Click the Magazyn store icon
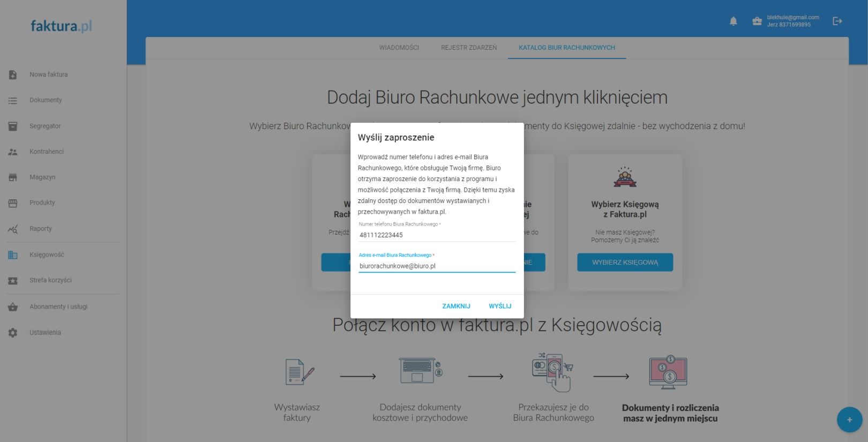868x442 pixels. click(13, 177)
